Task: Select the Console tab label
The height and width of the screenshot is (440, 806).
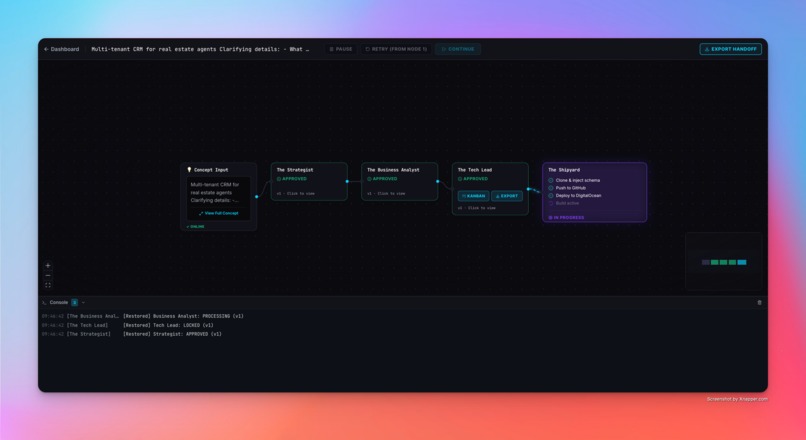Action: click(x=59, y=303)
